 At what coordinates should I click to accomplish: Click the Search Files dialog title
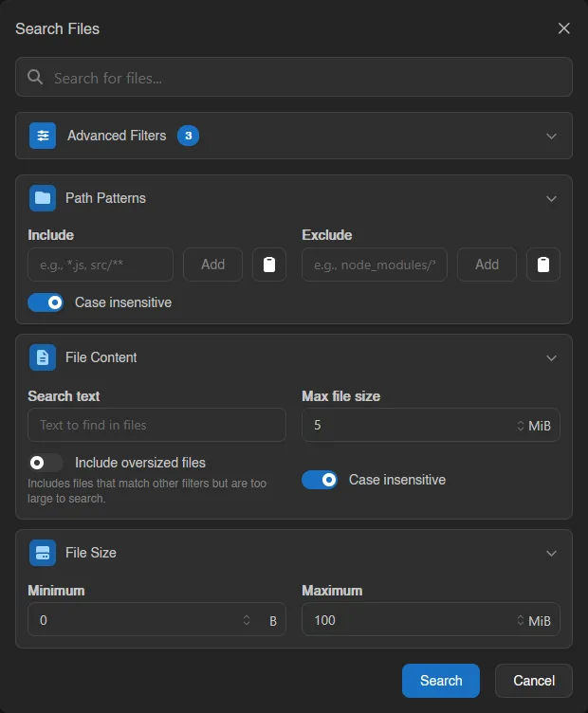(57, 28)
